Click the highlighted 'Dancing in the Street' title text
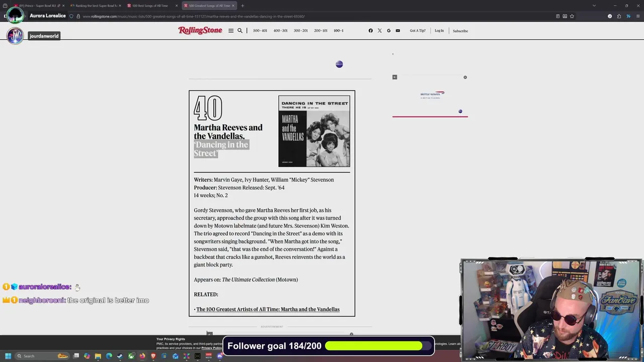Viewport: 644px width, 362px height. pos(221,149)
